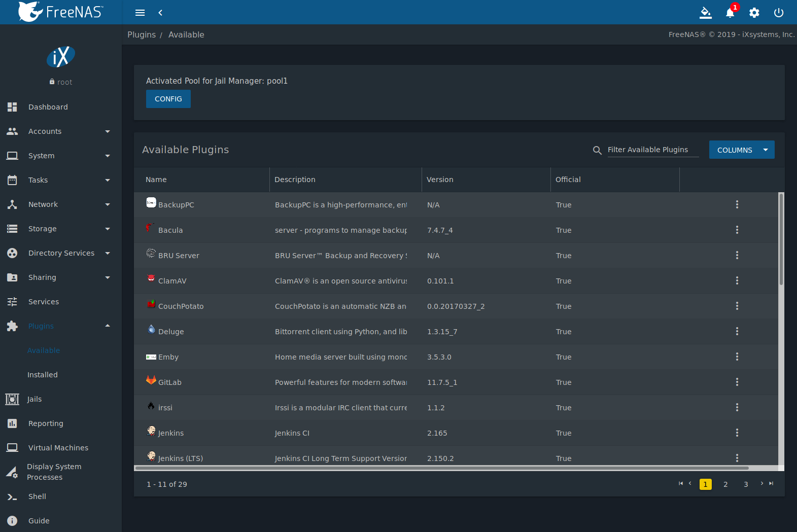Expand the Sharing menu
Image resolution: width=797 pixels, height=532 pixels.
[61, 277]
